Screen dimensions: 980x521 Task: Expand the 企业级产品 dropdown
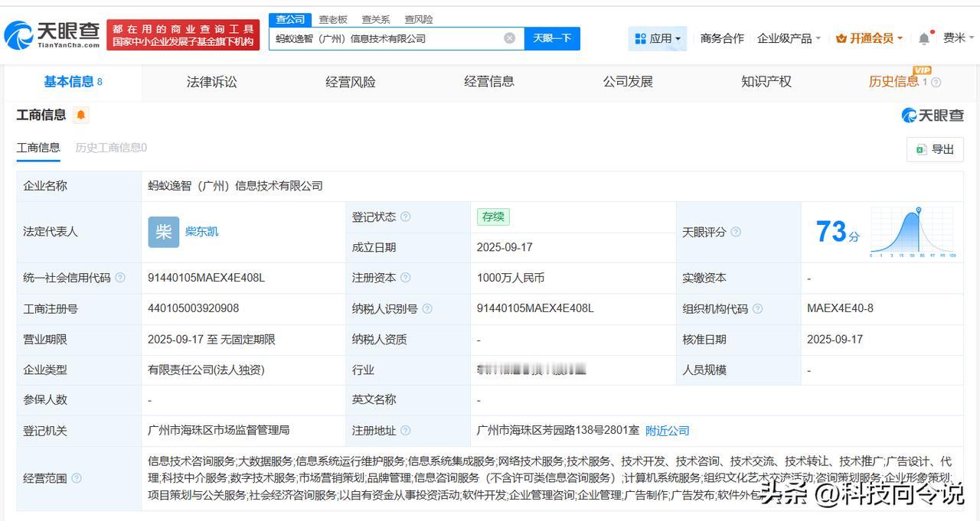[x=789, y=38]
